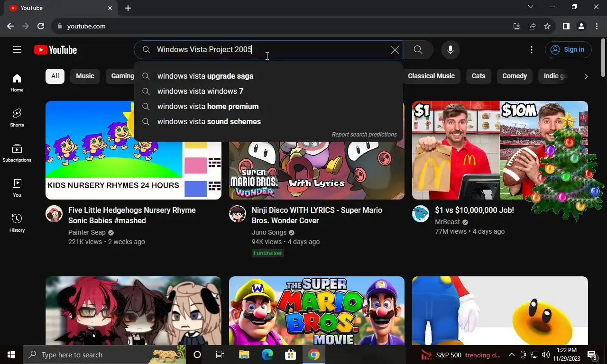Click the YouTube logo

[x=55, y=50]
